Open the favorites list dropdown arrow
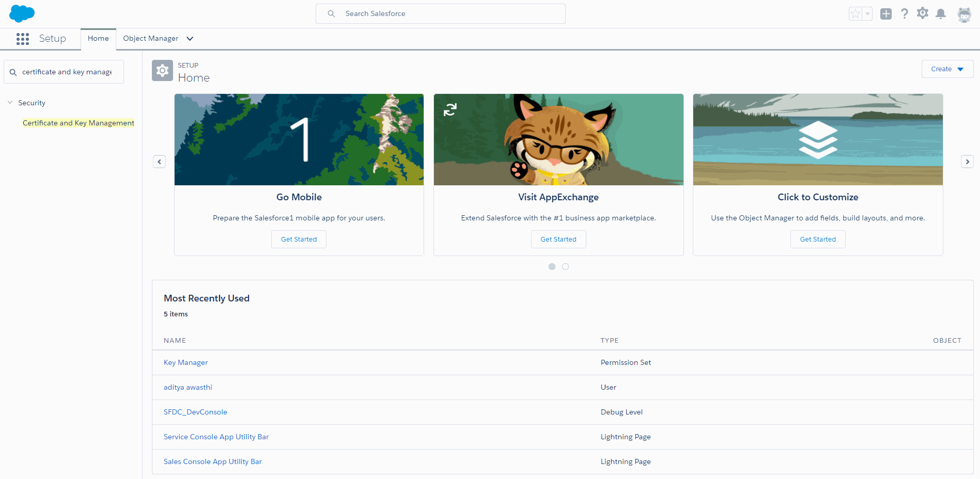 pos(867,14)
